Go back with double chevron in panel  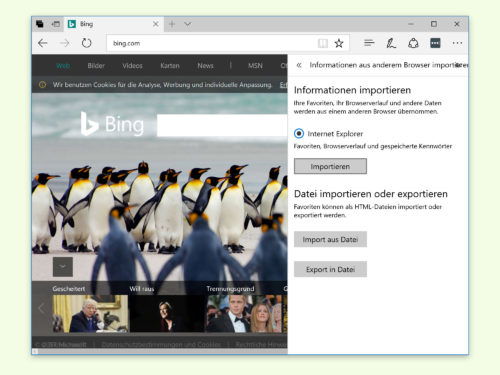pos(299,65)
